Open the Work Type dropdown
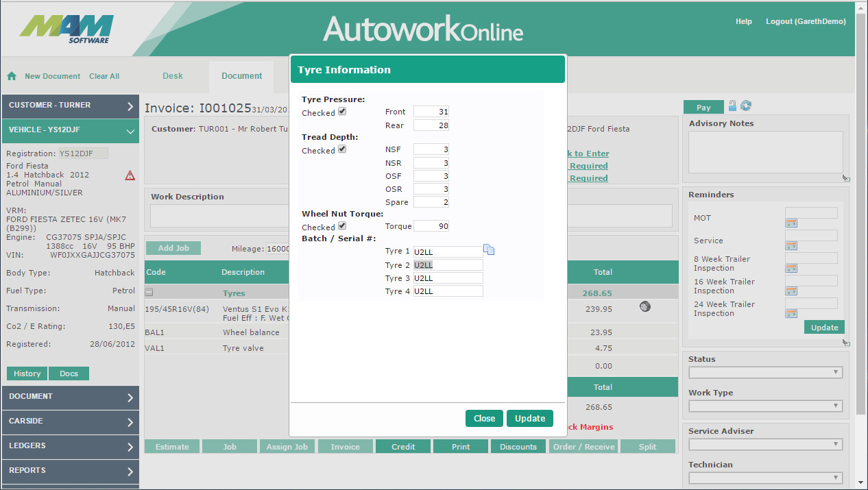Image resolution: width=868 pixels, height=490 pixels. [765, 406]
